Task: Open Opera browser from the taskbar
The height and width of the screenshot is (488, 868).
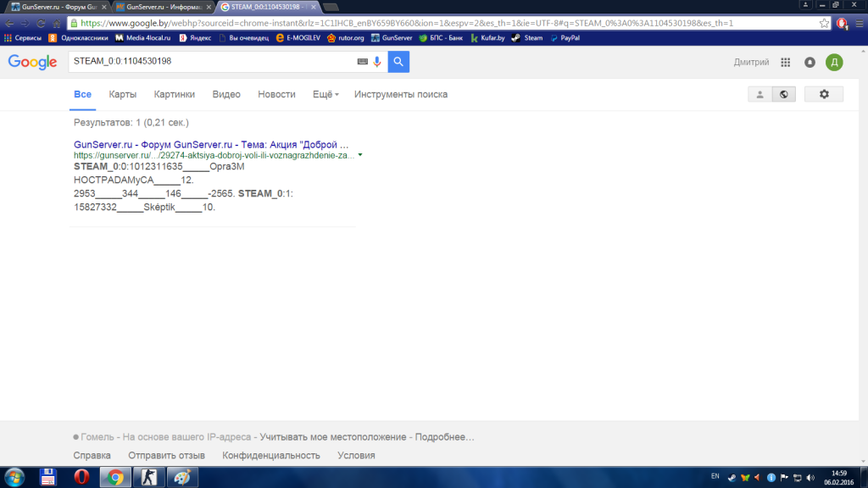Action: (x=81, y=476)
